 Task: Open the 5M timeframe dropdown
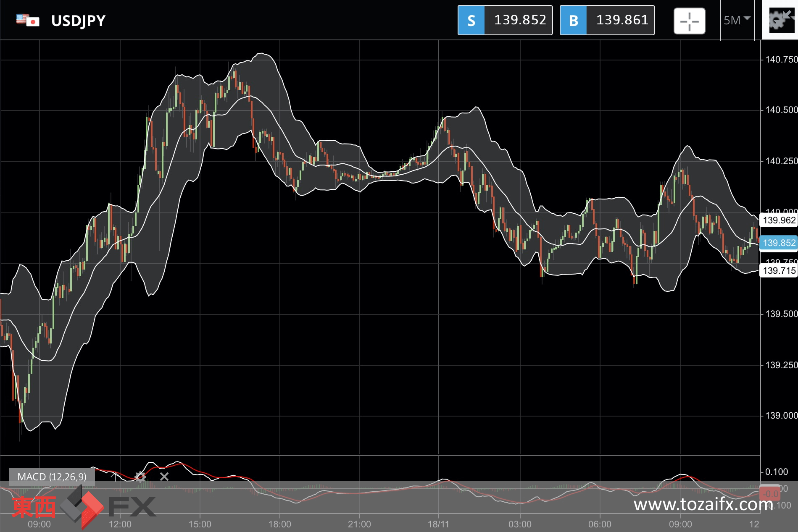737,20
